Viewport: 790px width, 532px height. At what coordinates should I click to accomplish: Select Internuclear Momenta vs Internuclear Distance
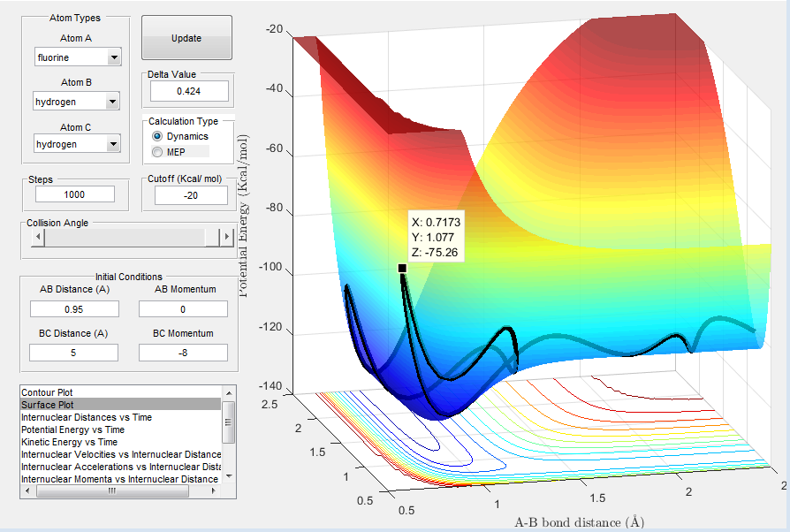click(x=121, y=479)
